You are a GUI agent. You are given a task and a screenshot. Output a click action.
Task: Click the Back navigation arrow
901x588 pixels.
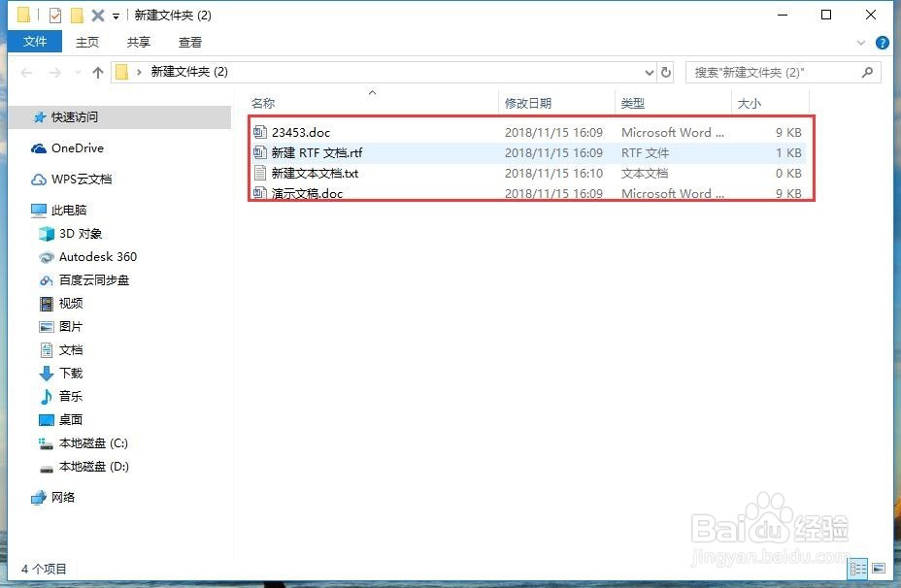coord(26,73)
